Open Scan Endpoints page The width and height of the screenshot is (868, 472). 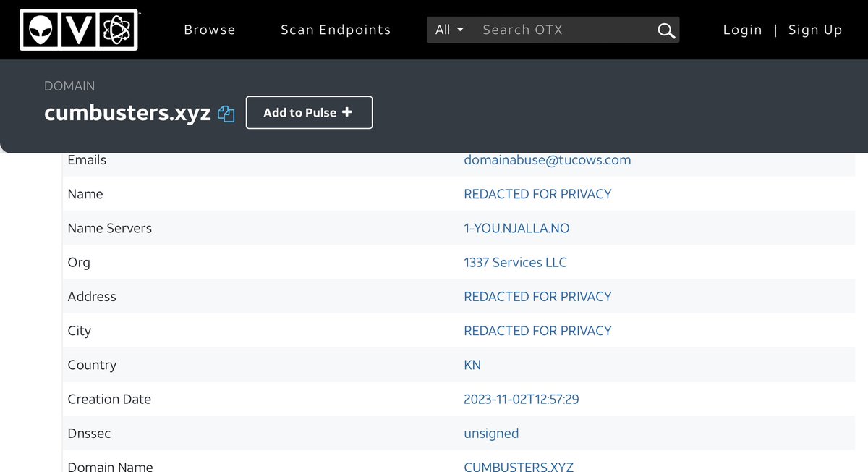pyautogui.click(x=336, y=30)
